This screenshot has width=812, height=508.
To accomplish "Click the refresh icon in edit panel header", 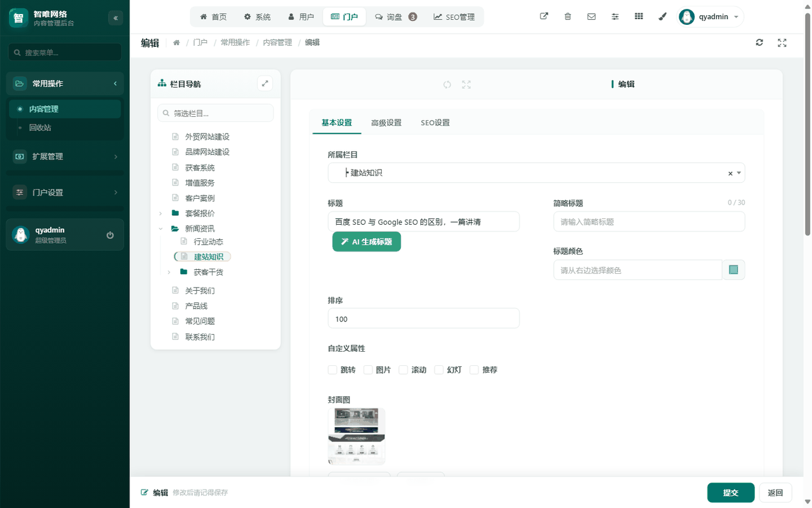I will click(x=447, y=84).
